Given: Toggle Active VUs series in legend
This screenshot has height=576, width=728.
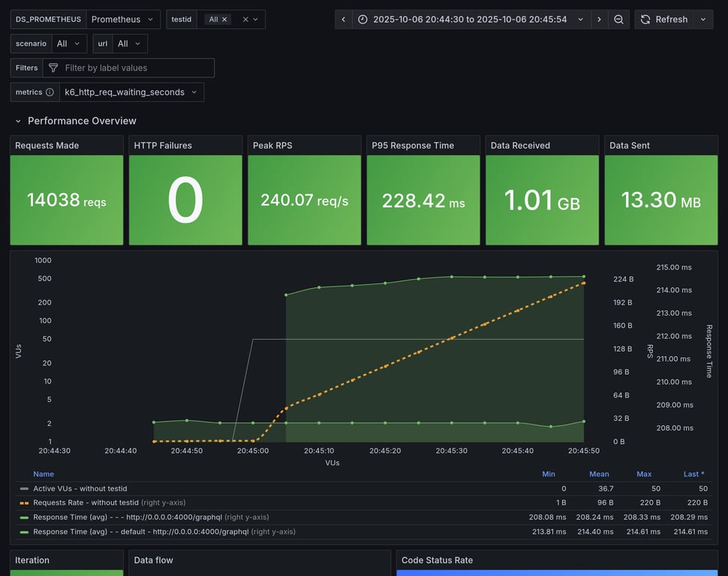Looking at the screenshot, I should point(72,488).
